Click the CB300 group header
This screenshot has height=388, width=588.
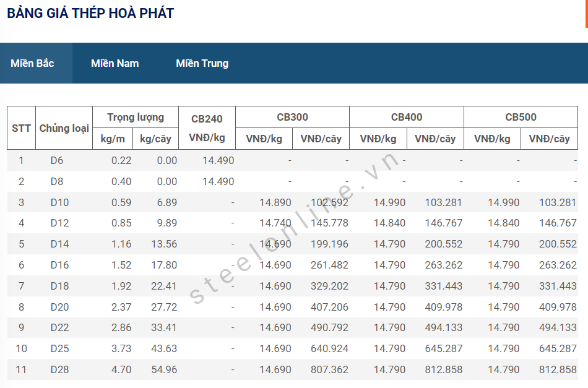pyautogui.click(x=292, y=118)
